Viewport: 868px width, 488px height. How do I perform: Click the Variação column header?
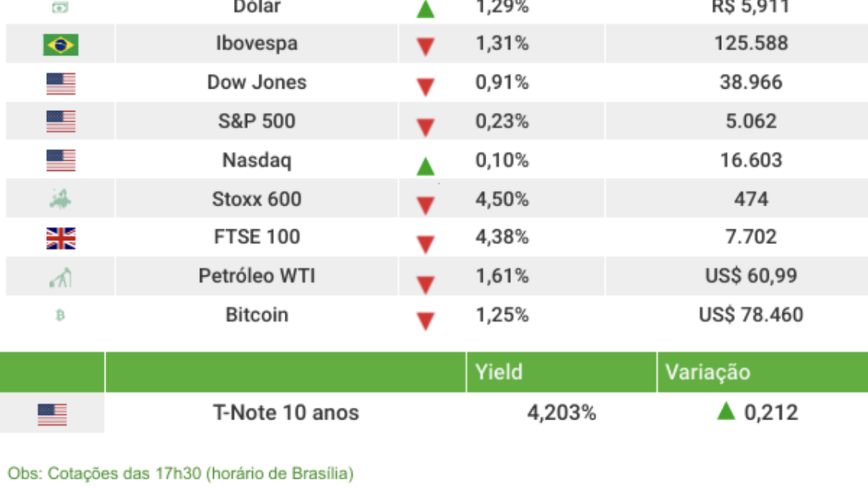pyautogui.click(x=707, y=372)
